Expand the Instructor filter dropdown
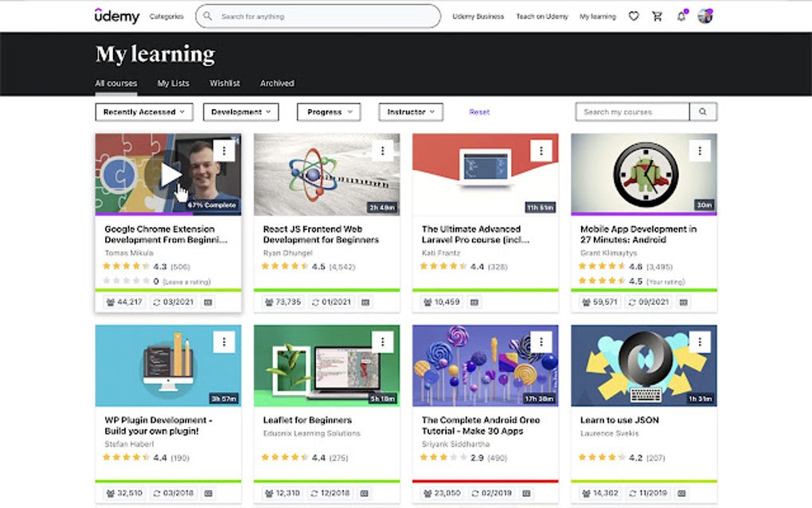 411,111
